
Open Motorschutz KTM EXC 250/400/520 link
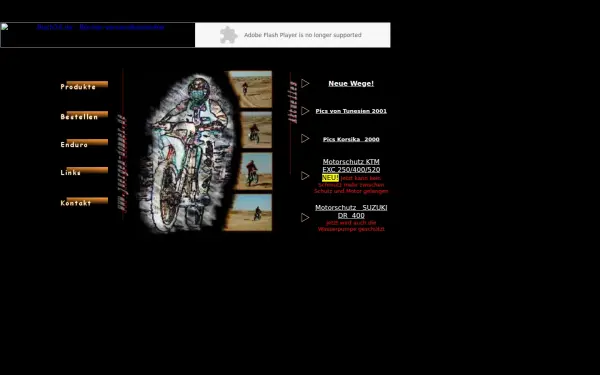[x=351, y=166]
